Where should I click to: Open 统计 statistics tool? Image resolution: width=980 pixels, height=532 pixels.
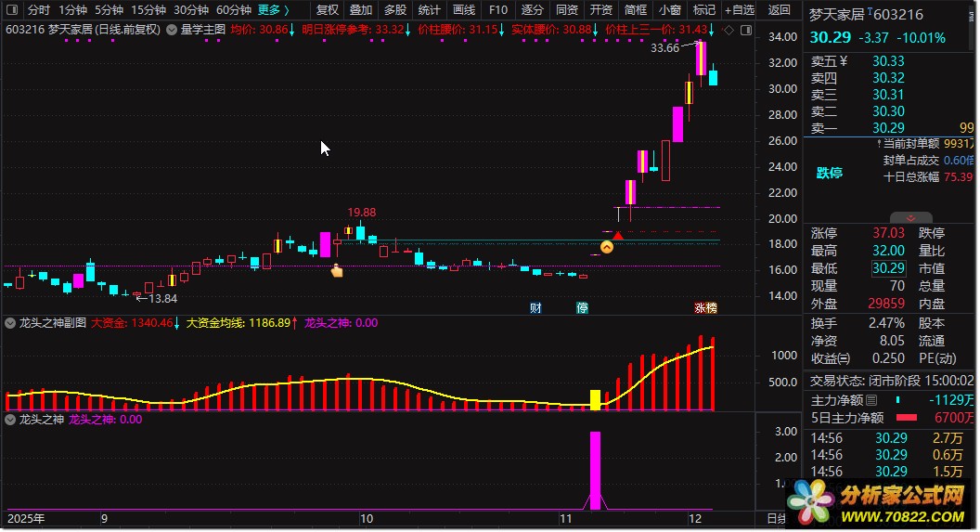point(430,10)
